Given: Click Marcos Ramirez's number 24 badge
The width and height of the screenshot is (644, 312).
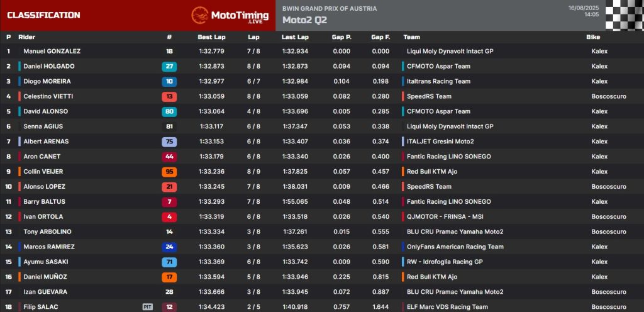Looking at the screenshot, I should pos(169,247).
